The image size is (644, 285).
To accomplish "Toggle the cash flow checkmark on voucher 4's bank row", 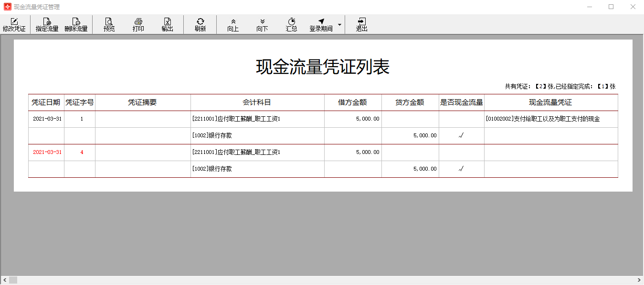I will (460, 169).
